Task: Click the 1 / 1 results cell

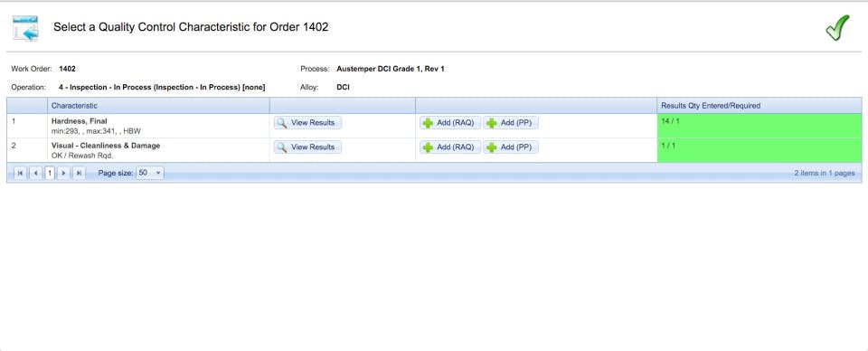Action: coord(759,150)
